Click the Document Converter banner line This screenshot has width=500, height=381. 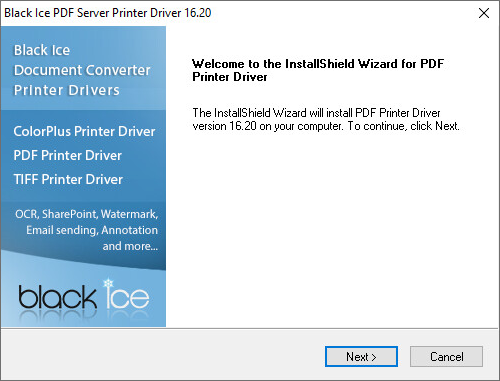tap(82, 70)
